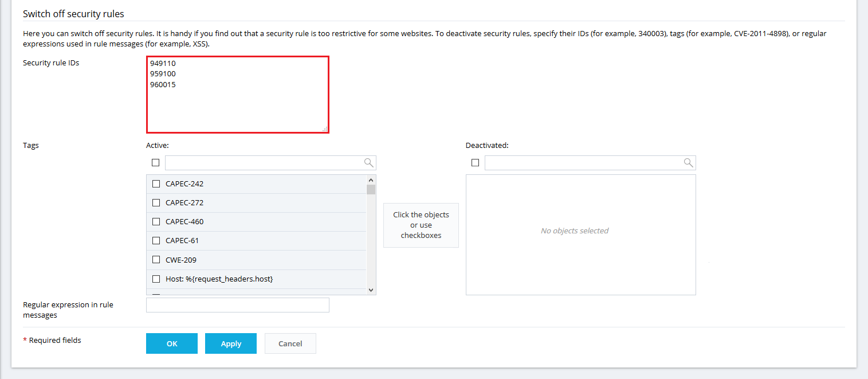Toggle the CWE-209 tag checkbox
Viewport: 868px width, 379px height.
pyautogui.click(x=156, y=260)
